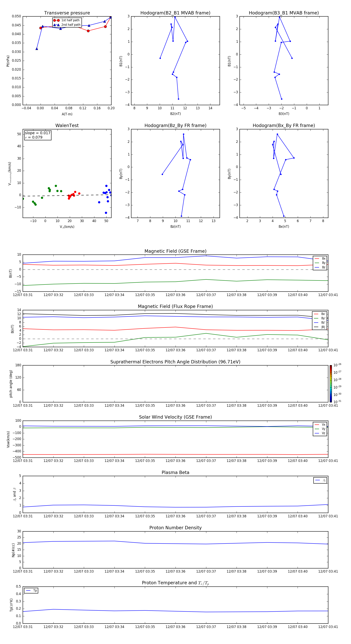Click the lowest blue dot in WalenTest plot
Viewport: 351px width, 644px height.
(106, 213)
